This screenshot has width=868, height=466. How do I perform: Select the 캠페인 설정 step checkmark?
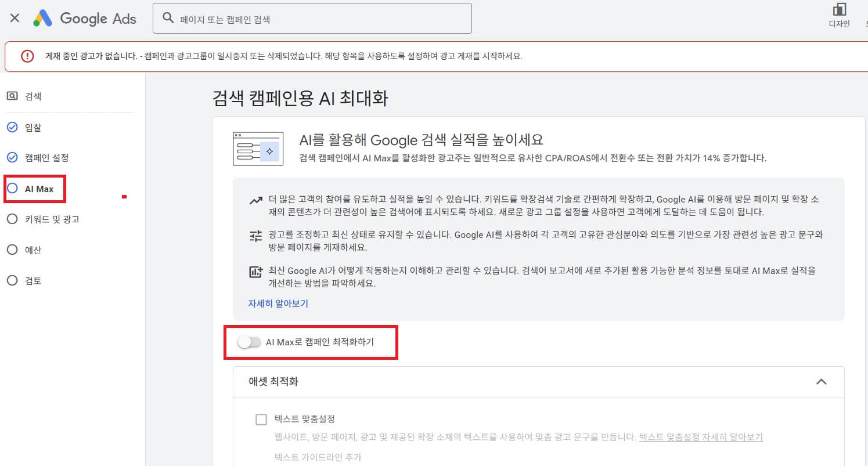point(12,158)
